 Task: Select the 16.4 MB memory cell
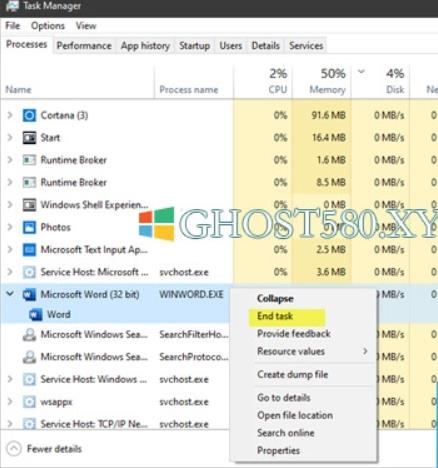click(x=329, y=138)
